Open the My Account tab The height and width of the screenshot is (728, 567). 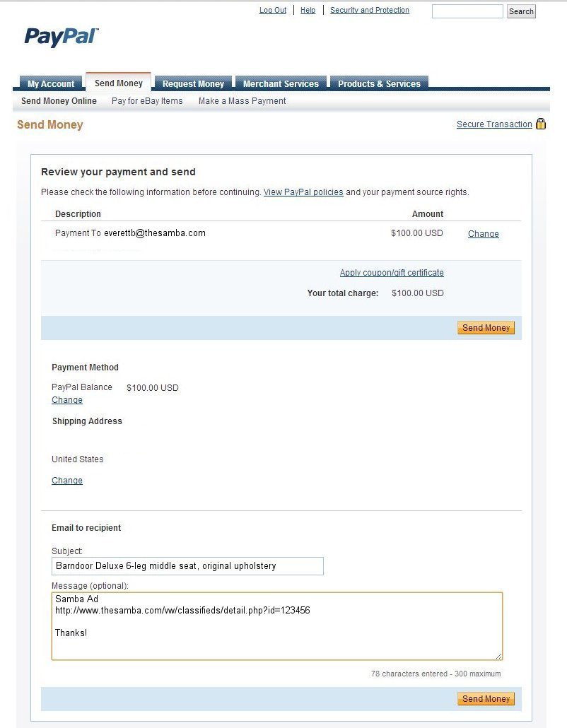(x=51, y=83)
